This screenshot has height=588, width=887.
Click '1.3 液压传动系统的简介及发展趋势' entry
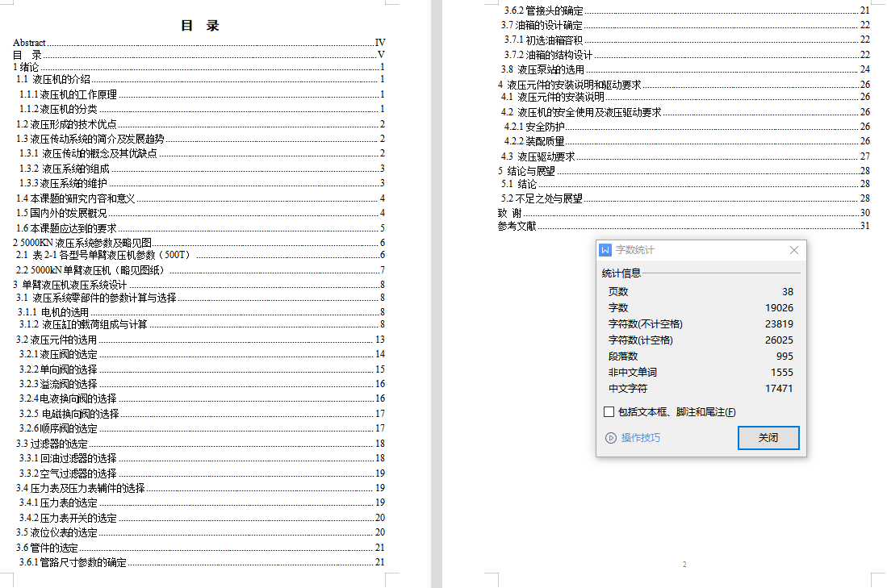[x=199, y=139]
